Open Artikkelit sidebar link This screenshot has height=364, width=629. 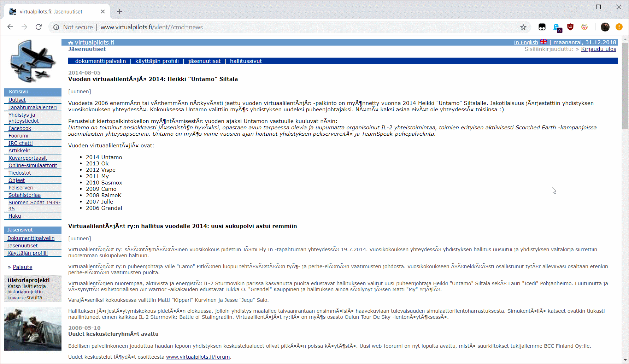click(19, 151)
